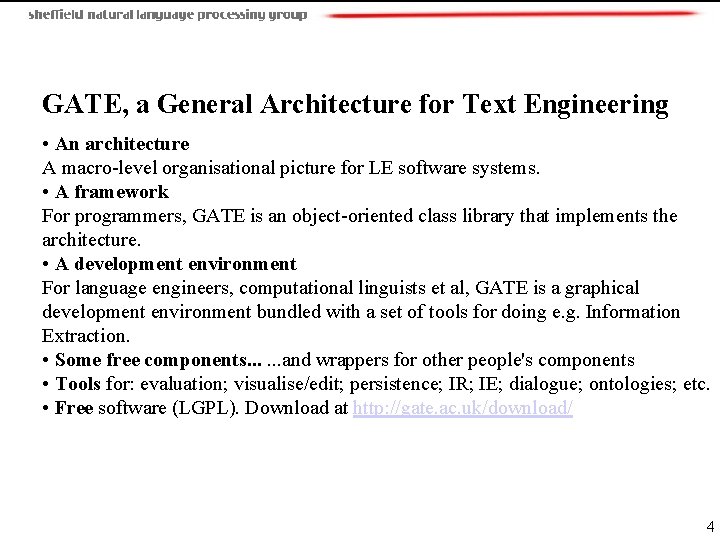
Task: Click the slide title 'GATE, a General Architecture for Text Engineering'
Action: (355, 104)
